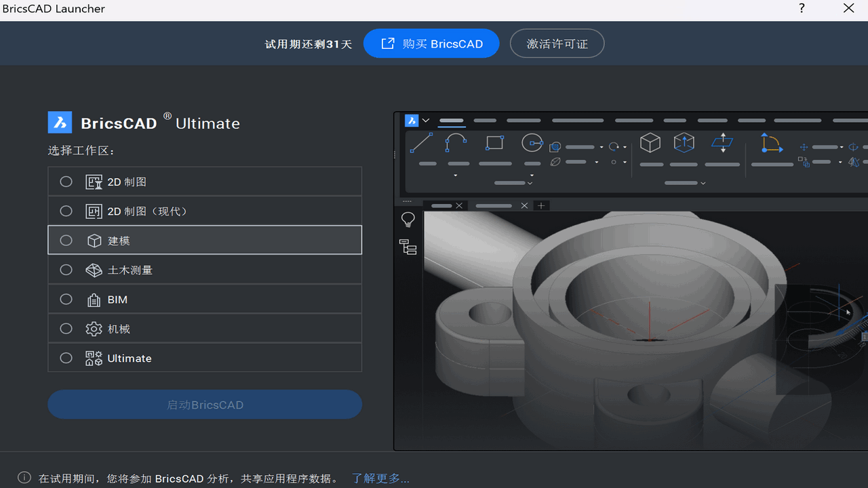Click the light bulb icon in the preview sidebar

pyautogui.click(x=408, y=219)
